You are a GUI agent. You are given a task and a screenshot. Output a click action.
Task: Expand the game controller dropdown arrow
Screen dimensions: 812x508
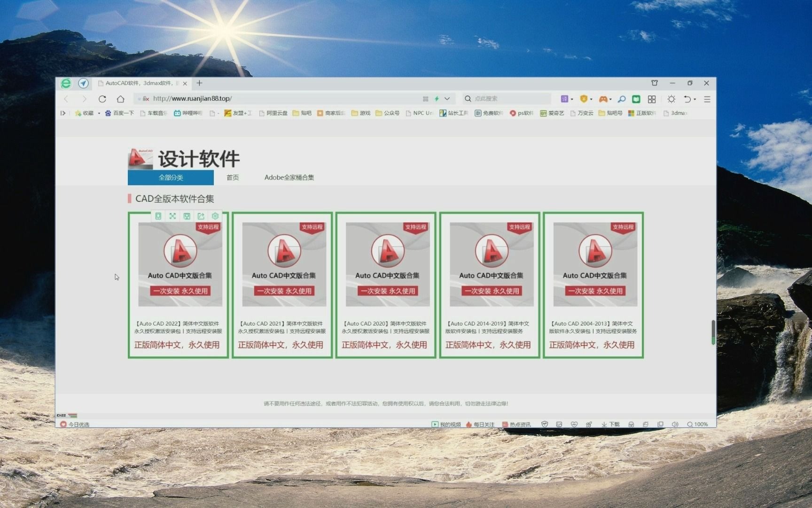click(610, 99)
